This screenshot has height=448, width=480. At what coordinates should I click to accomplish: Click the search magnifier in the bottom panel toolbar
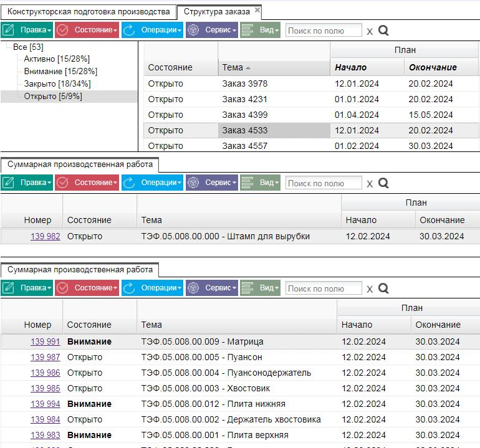click(383, 288)
